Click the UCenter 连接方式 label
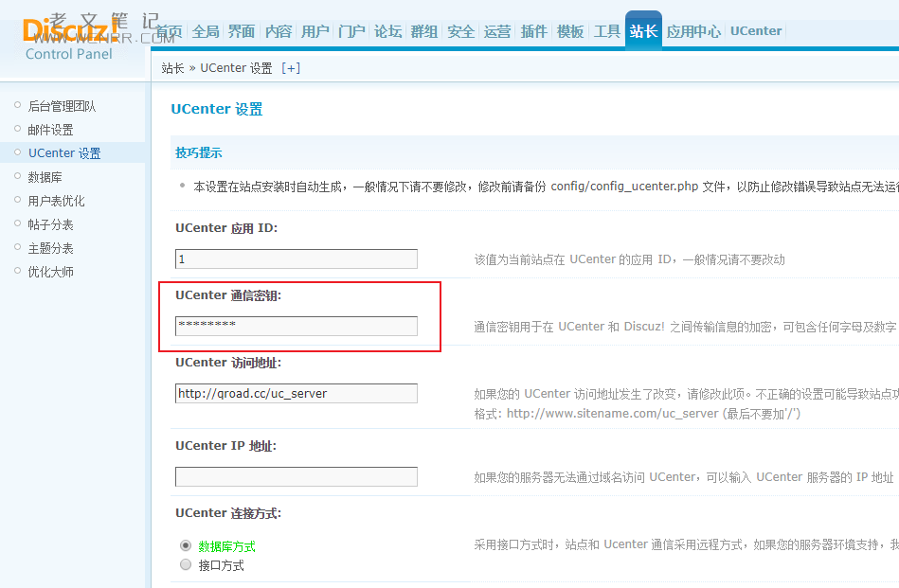Viewport: 899px width, 588px height. 228,513
